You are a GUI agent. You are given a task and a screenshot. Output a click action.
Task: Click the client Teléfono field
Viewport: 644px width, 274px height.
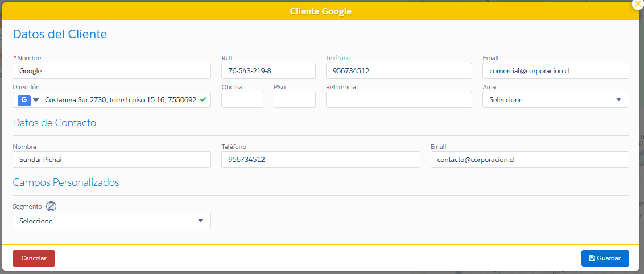coord(399,70)
